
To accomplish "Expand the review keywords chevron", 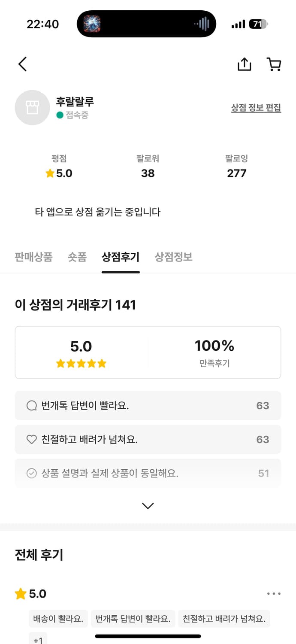I will [148, 506].
